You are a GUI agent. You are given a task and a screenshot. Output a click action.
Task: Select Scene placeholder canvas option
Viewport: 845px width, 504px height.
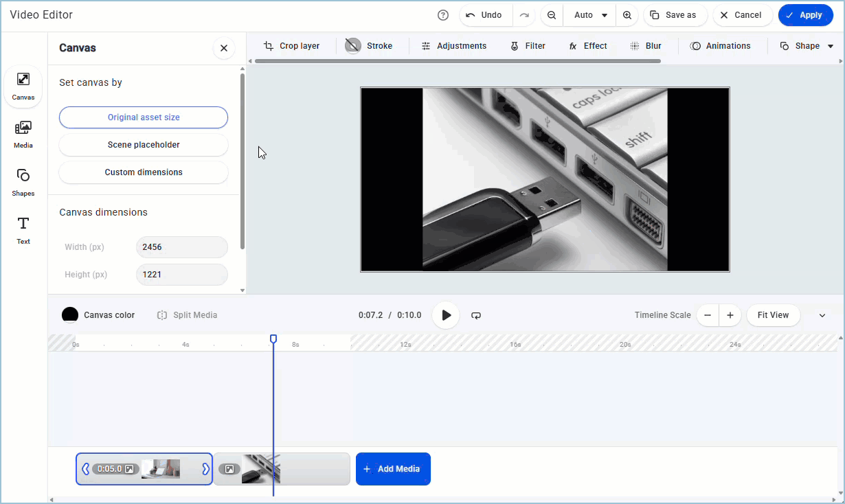pos(144,145)
